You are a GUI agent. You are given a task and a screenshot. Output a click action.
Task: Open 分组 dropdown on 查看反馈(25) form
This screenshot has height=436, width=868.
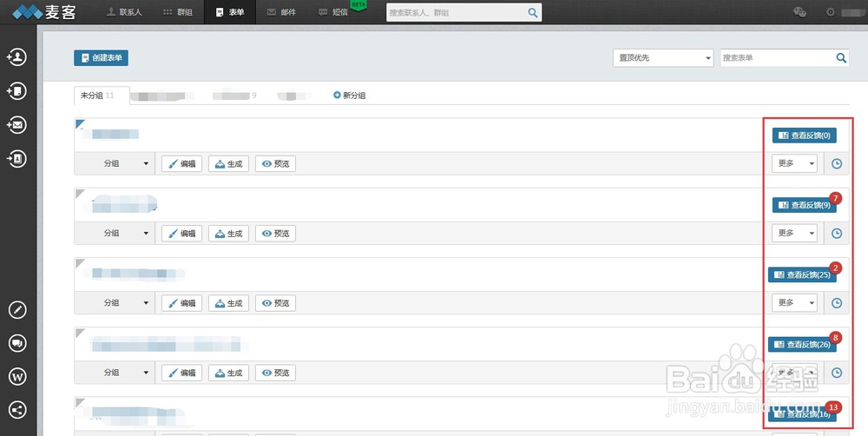pos(115,303)
